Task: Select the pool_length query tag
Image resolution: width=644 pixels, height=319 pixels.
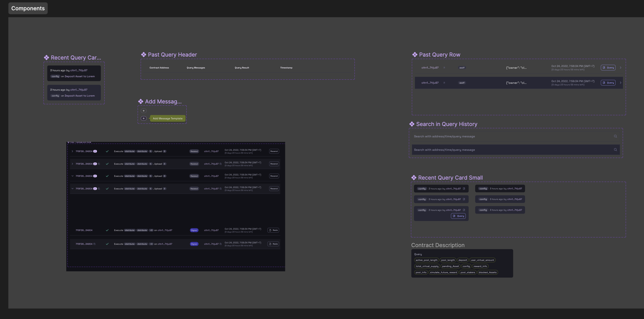Action: click(x=448, y=260)
